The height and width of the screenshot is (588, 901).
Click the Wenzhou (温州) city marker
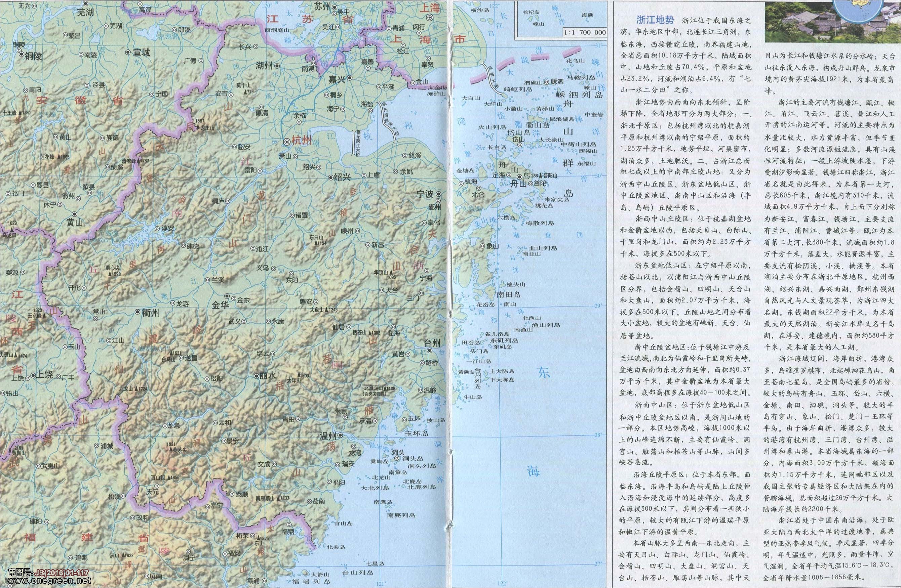[341, 435]
